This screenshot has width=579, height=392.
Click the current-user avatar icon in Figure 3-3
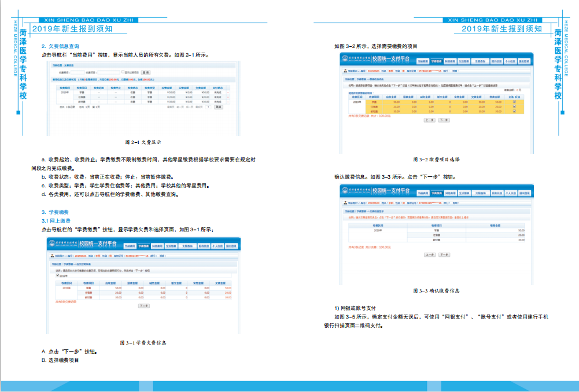[x=345, y=202]
